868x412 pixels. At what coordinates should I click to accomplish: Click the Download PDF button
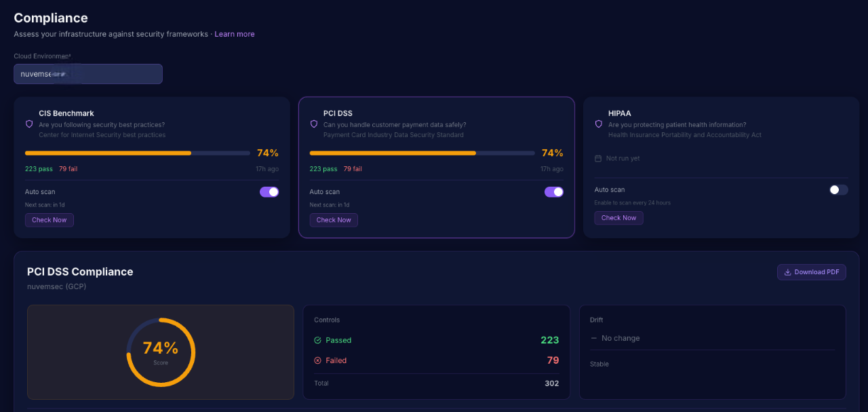pyautogui.click(x=812, y=271)
